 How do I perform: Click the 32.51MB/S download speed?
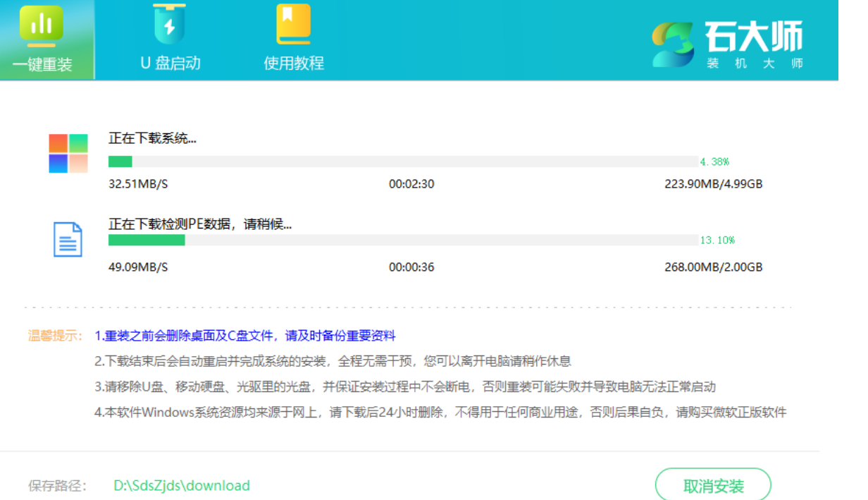click(138, 184)
